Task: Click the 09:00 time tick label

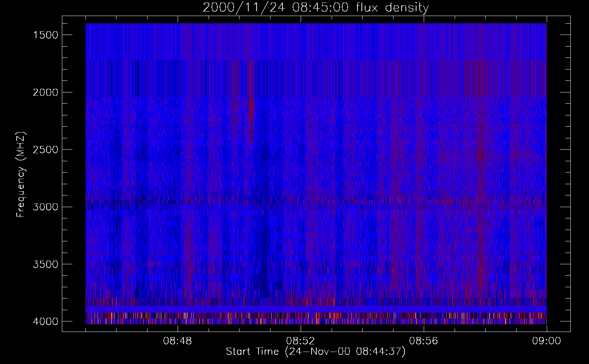Action: (547, 341)
